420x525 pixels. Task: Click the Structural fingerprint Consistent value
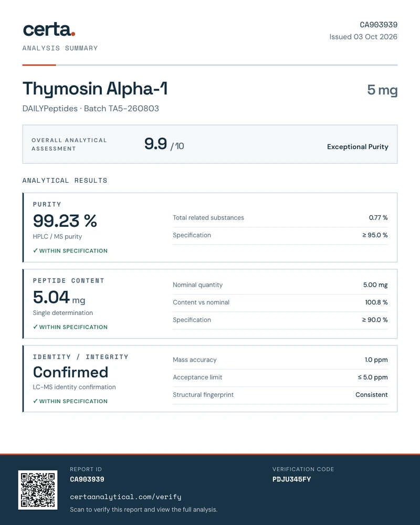tap(371, 395)
